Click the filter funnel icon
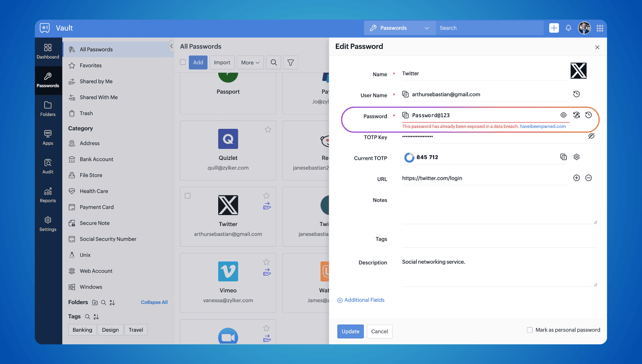Screen dimensions: 642x364 tap(291, 63)
